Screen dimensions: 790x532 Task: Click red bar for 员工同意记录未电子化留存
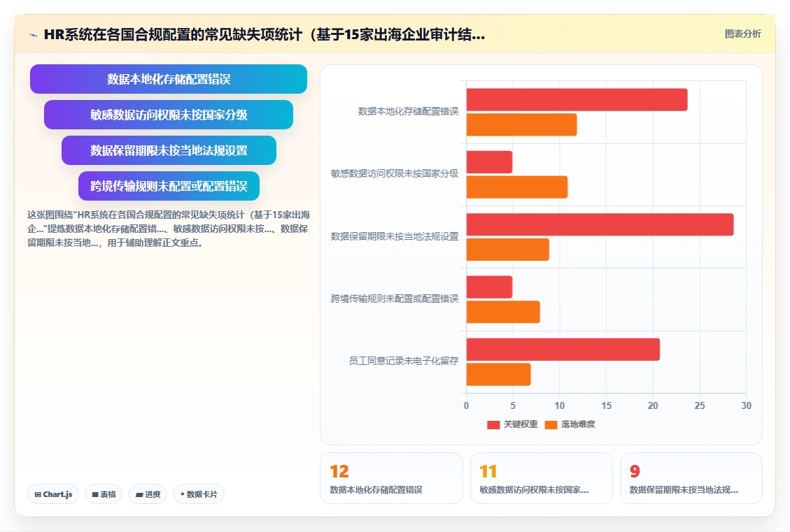(x=563, y=350)
